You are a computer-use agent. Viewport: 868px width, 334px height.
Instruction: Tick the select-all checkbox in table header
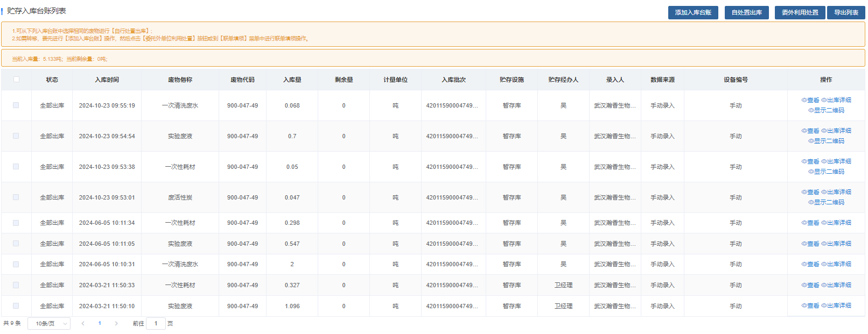pyautogui.click(x=16, y=80)
